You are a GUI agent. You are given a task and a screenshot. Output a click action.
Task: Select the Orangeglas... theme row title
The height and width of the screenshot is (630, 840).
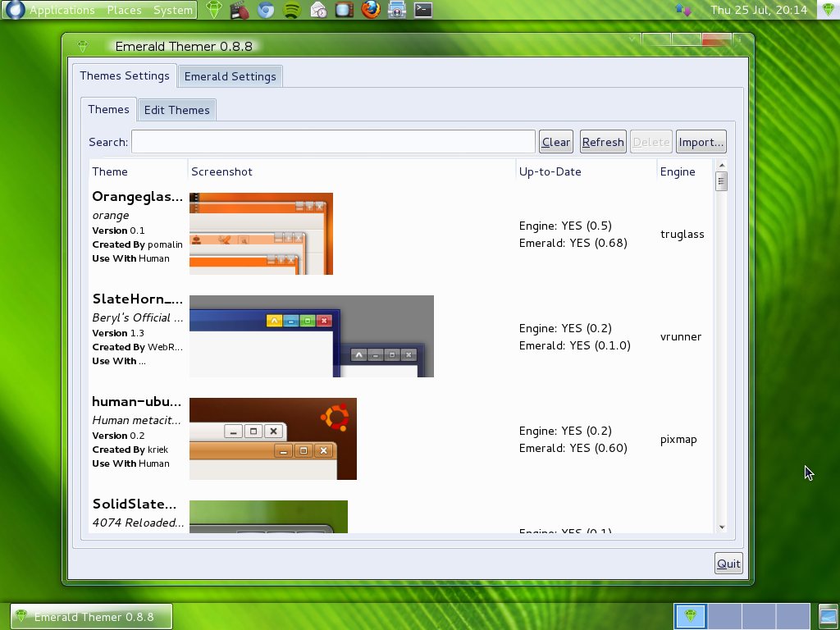(x=138, y=197)
